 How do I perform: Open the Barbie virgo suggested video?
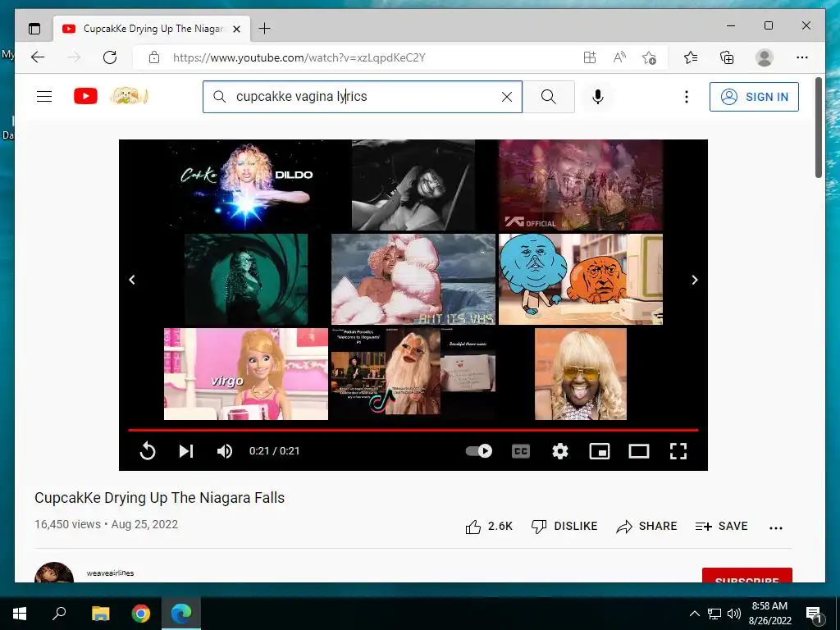[x=246, y=374]
